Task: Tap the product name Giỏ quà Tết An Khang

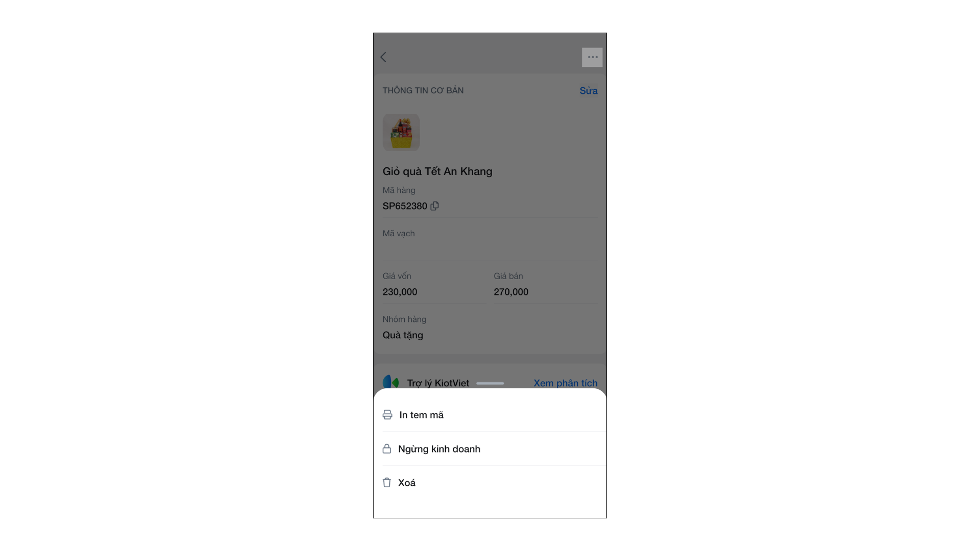Action: pyautogui.click(x=437, y=171)
